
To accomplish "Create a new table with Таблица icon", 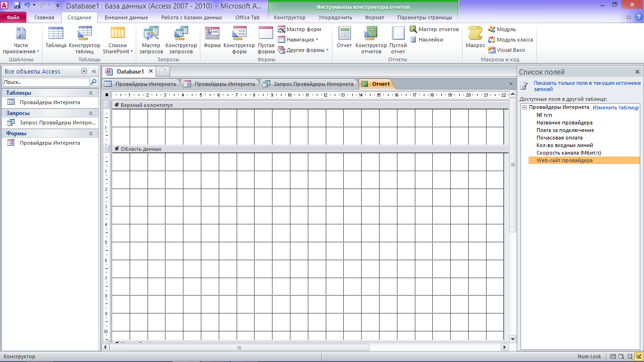I will point(56,38).
